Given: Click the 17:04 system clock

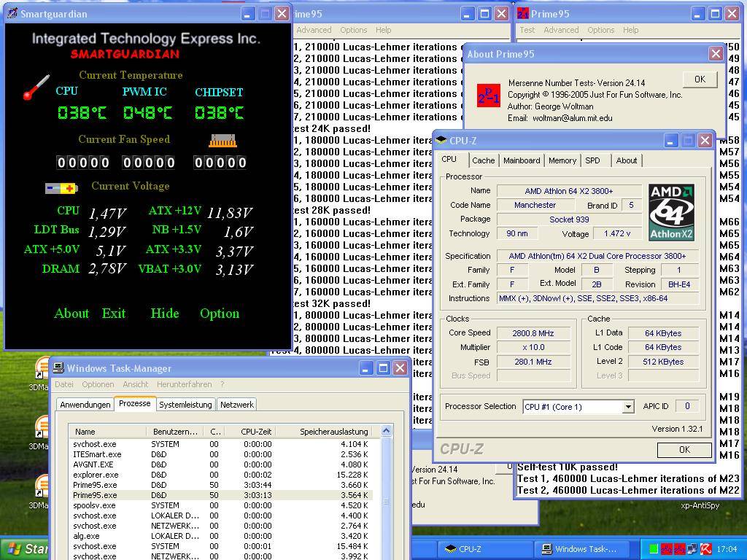Looking at the screenshot, I should (x=727, y=549).
